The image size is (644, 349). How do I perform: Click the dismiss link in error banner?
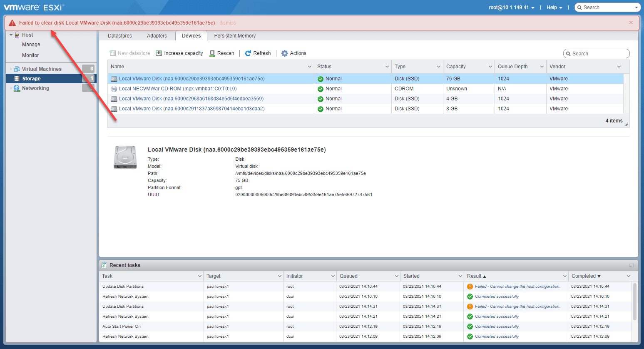[x=228, y=23]
